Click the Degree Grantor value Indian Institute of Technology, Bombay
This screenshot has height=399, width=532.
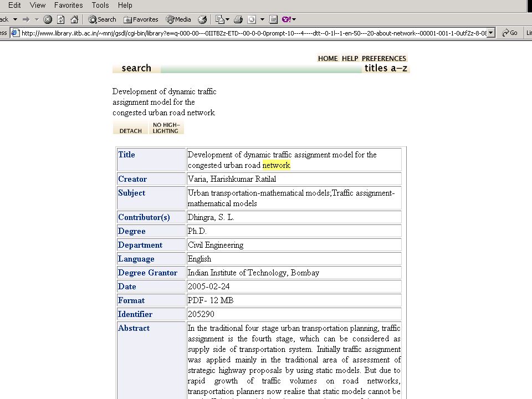point(253,273)
